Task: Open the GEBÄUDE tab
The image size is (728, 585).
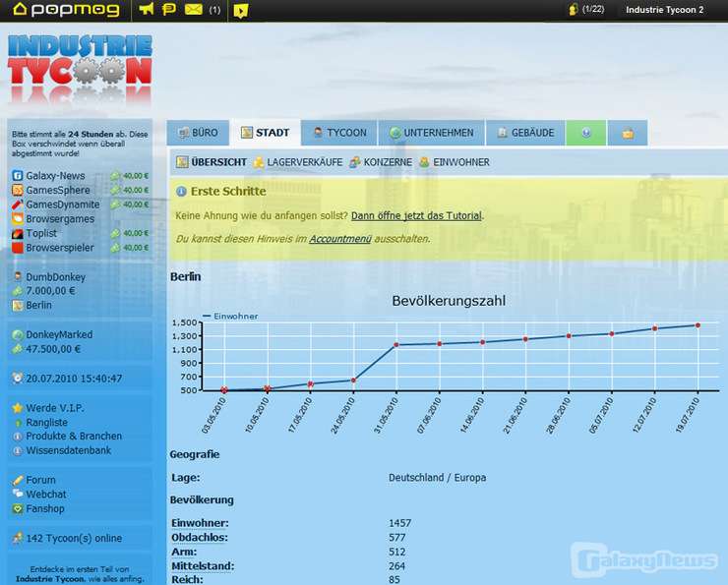Action: 525,133
